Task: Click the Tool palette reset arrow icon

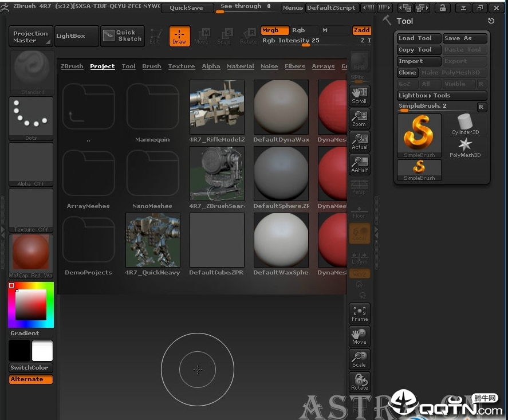Action: point(491,21)
